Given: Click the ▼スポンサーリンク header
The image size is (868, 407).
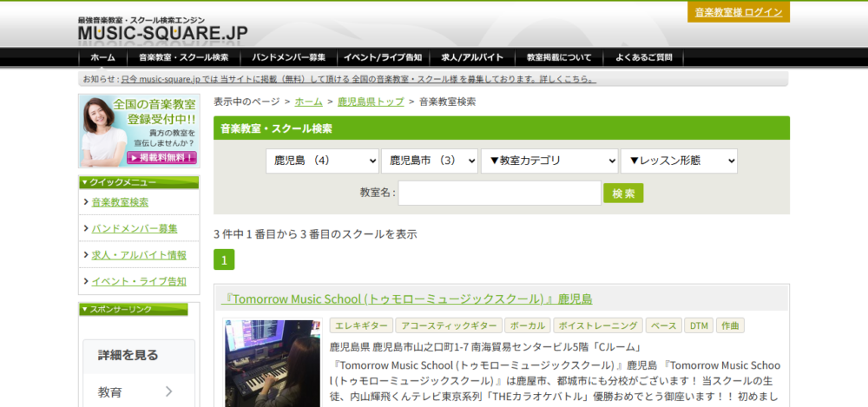Looking at the screenshot, I should (x=133, y=310).
